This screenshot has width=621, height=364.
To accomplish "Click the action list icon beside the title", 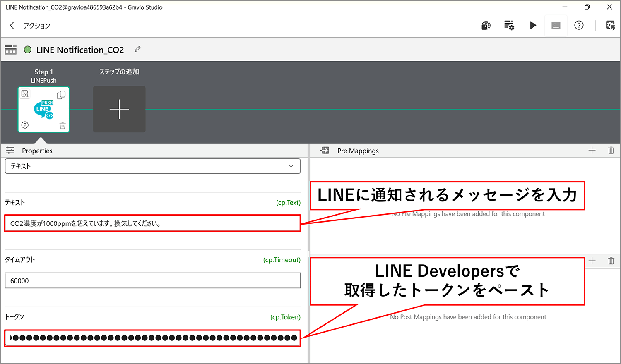I will coord(11,50).
